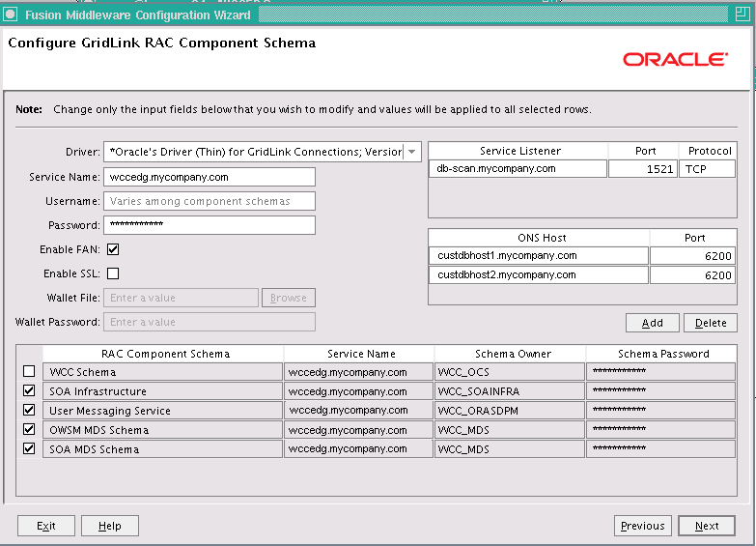Click the ONS Host column header
Screen dimensions: 756x546
click(x=539, y=238)
